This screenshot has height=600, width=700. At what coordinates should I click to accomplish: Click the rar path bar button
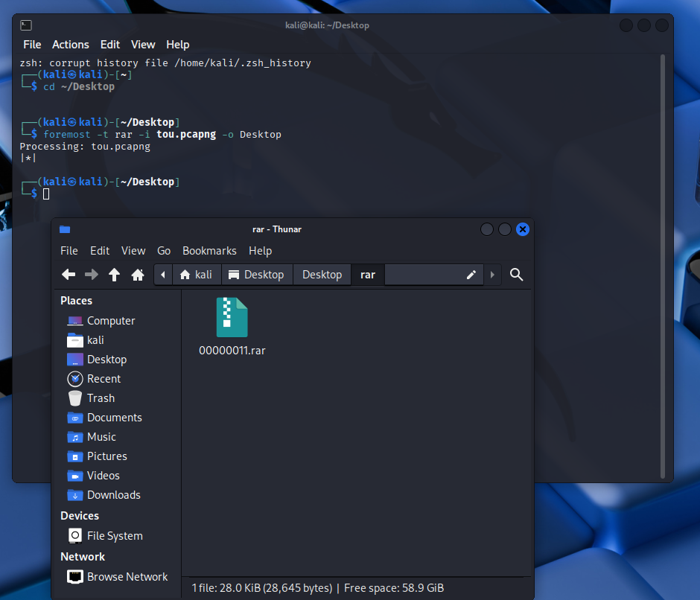[367, 275]
